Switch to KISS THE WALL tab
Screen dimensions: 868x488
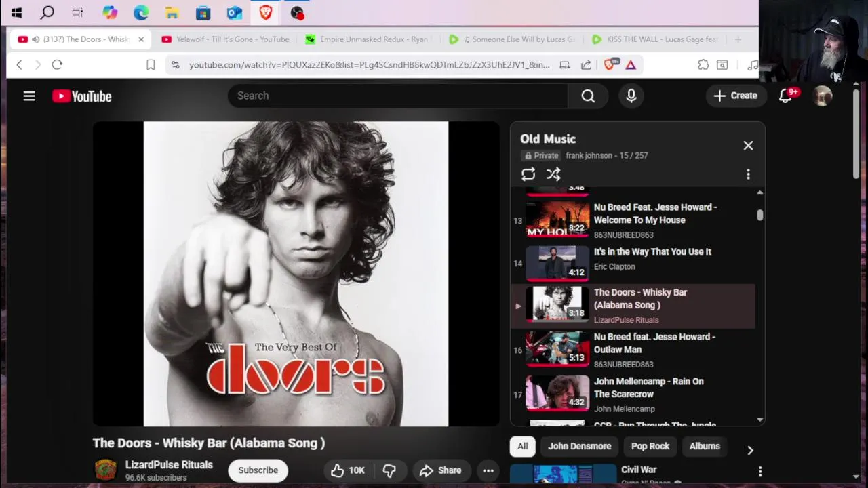click(x=656, y=39)
